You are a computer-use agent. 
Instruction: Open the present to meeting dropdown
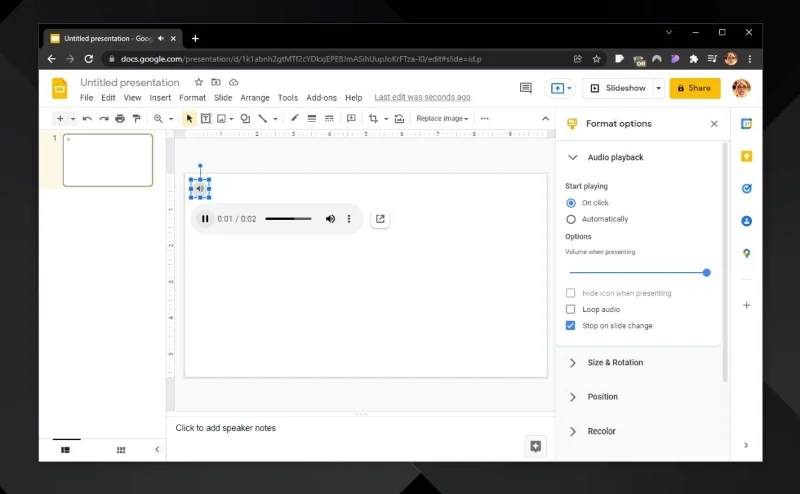(569, 88)
